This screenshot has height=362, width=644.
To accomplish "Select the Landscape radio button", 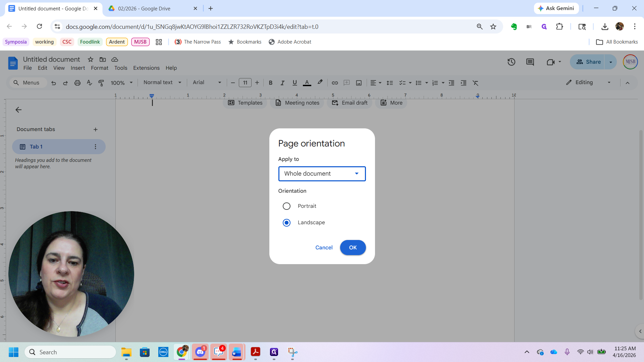I will point(286,223).
